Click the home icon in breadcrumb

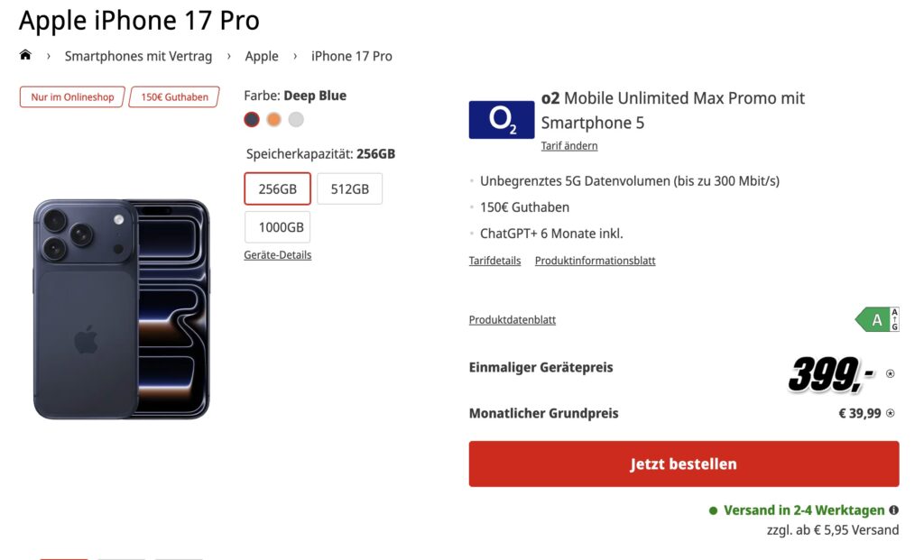pyautogui.click(x=25, y=55)
